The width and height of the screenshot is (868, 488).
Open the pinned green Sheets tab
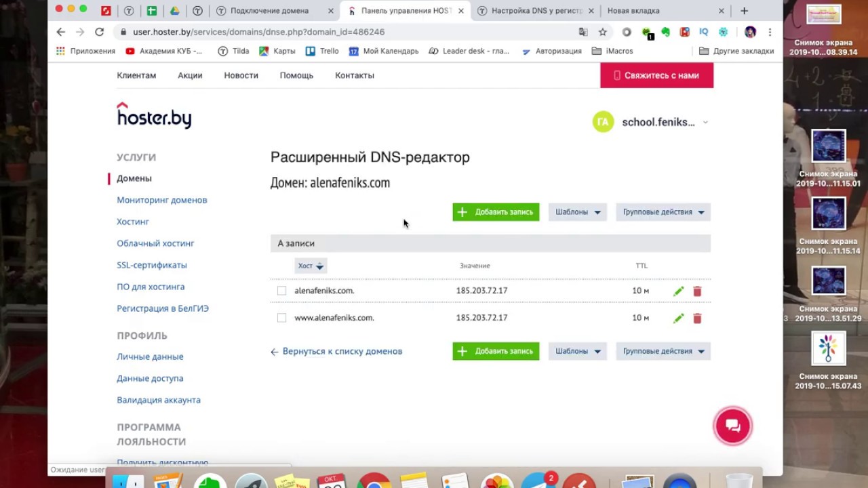[152, 11]
